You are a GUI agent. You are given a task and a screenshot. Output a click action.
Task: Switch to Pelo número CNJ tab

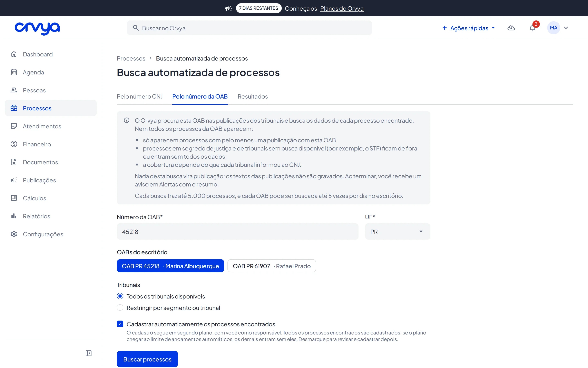pyautogui.click(x=140, y=96)
